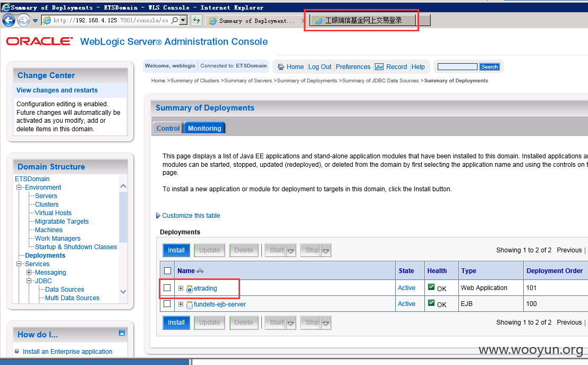Click the Record picture icon
The height and width of the screenshot is (365, 588).
click(379, 67)
